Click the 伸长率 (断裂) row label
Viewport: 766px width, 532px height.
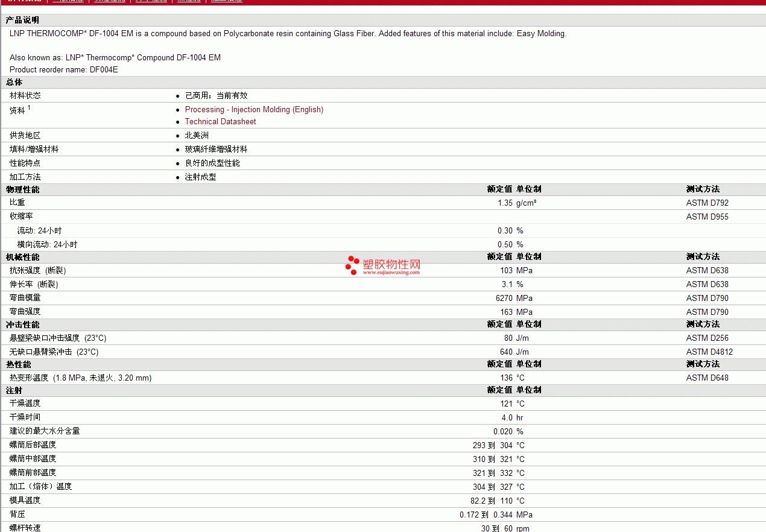pyautogui.click(x=34, y=284)
